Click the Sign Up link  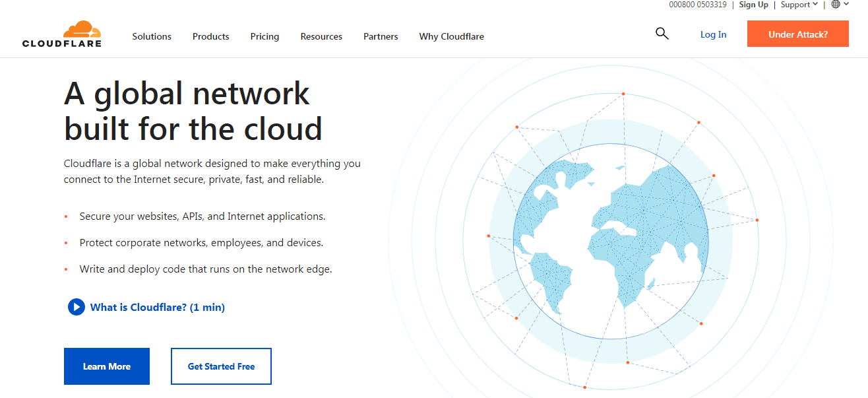[x=753, y=5]
